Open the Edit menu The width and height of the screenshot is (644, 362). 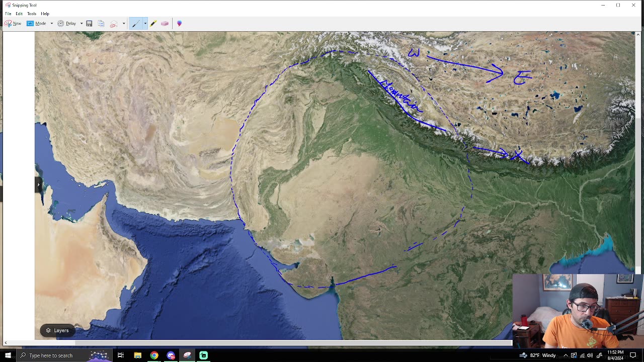[19, 14]
